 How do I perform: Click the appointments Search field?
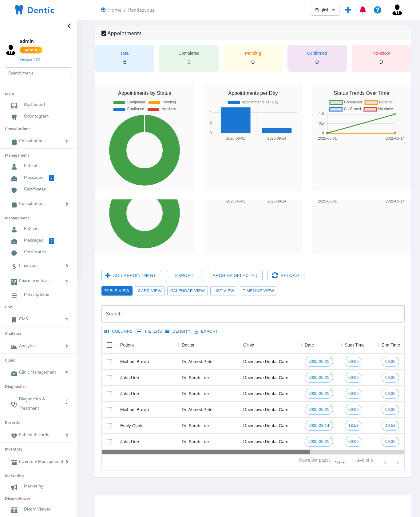253,314
